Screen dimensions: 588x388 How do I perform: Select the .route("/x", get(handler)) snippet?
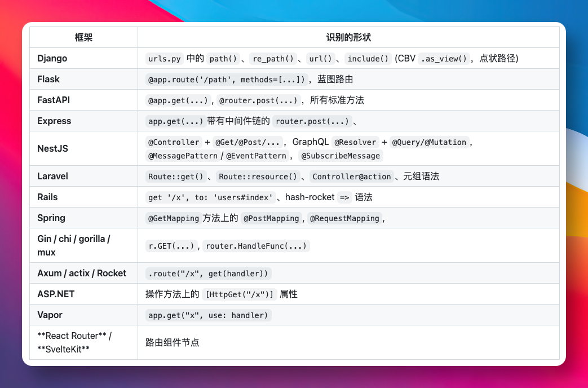(209, 274)
